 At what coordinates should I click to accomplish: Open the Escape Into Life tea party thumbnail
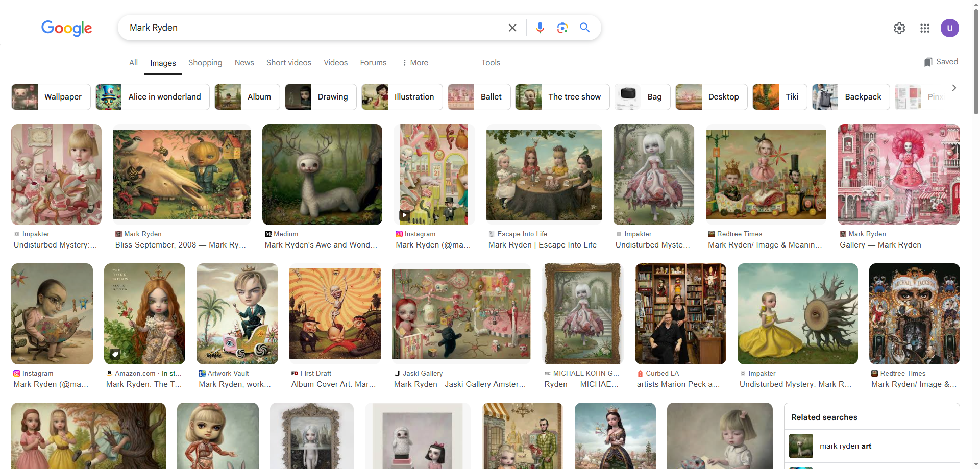pyautogui.click(x=544, y=175)
